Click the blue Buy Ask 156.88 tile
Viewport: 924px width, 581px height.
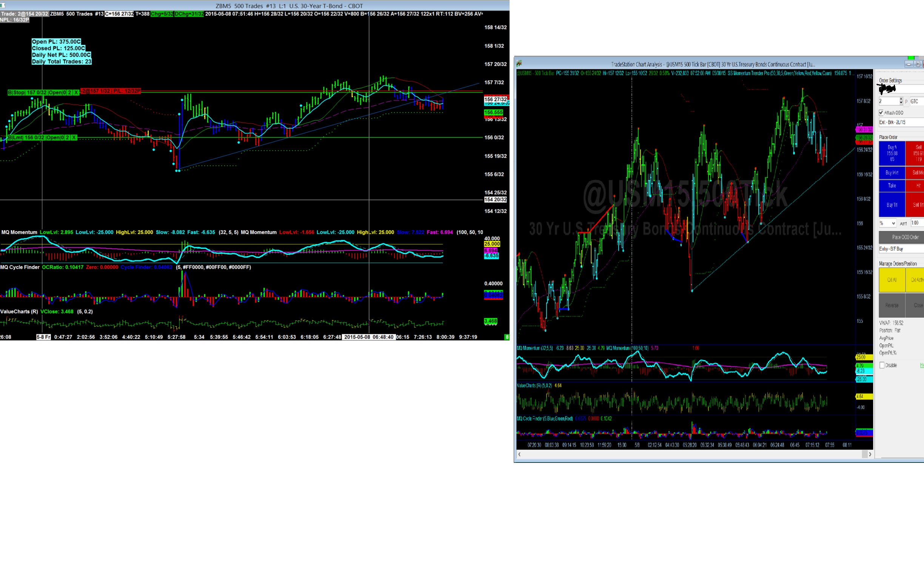(892, 153)
